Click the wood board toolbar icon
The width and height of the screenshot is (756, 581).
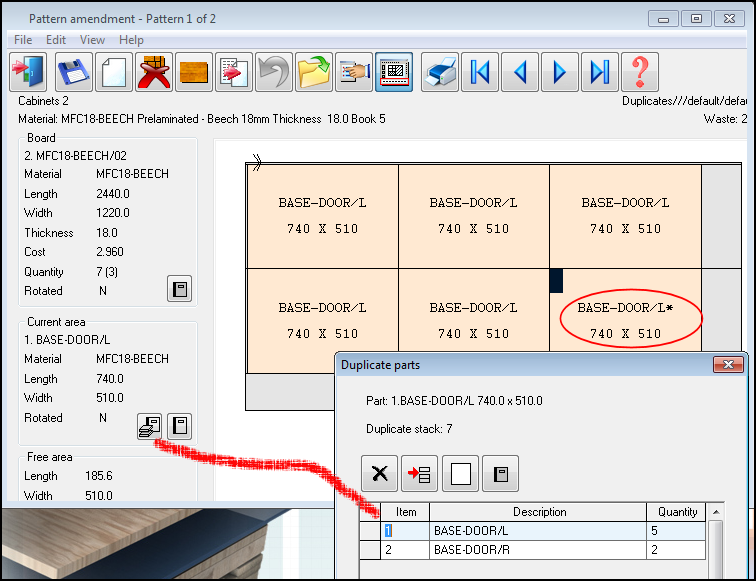[x=194, y=72]
